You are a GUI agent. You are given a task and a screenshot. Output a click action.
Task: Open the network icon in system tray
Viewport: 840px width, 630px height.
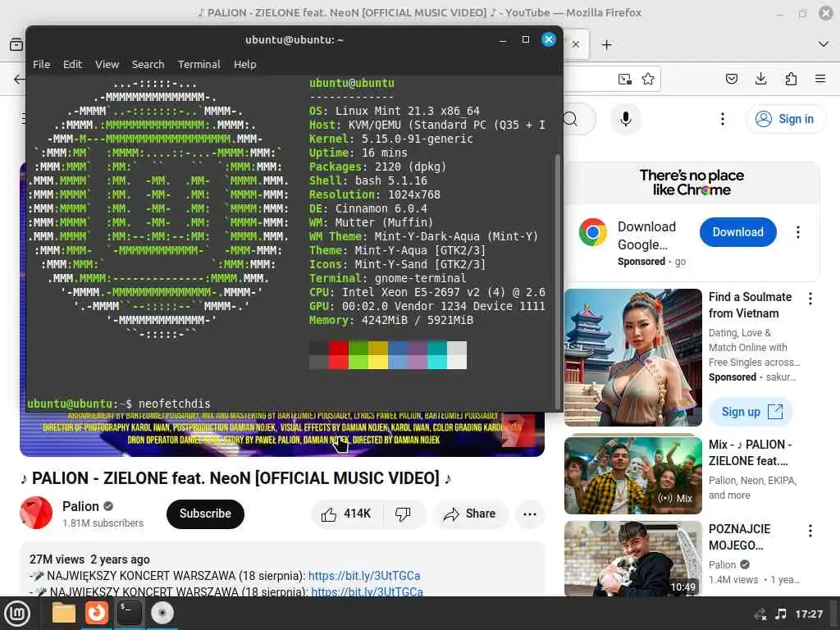click(760, 614)
